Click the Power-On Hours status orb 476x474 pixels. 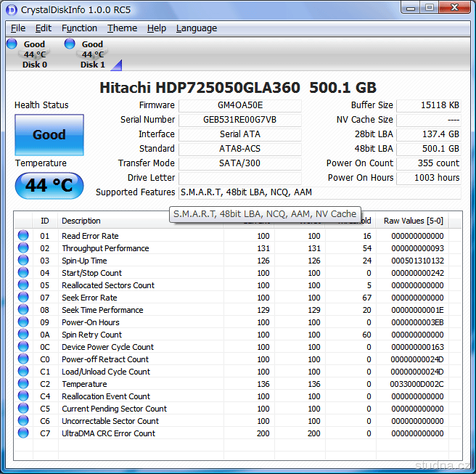pyautogui.click(x=23, y=322)
